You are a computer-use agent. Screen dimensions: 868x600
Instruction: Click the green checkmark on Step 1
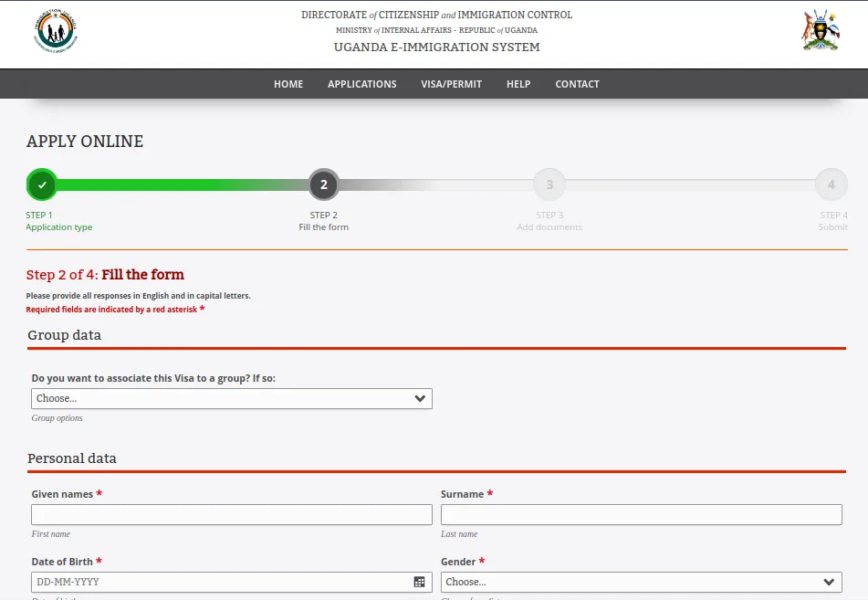click(41, 184)
